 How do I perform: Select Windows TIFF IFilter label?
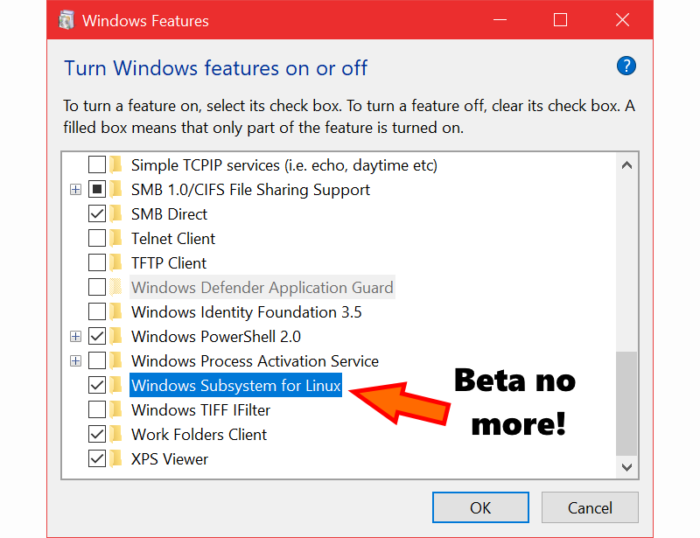pyautogui.click(x=201, y=410)
